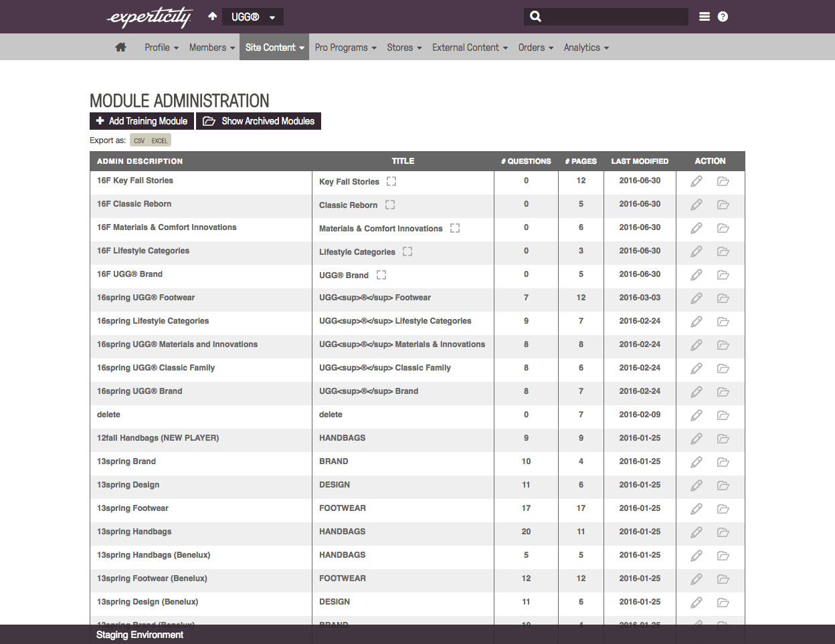Click Show Archived Modules button
The width and height of the screenshot is (835, 644).
(x=258, y=121)
